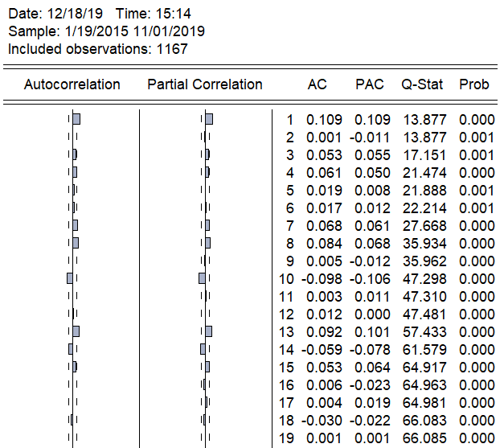This screenshot has height=448, width=504.
Task: Click the Q-Stat column header
Action: pos(422,84)
